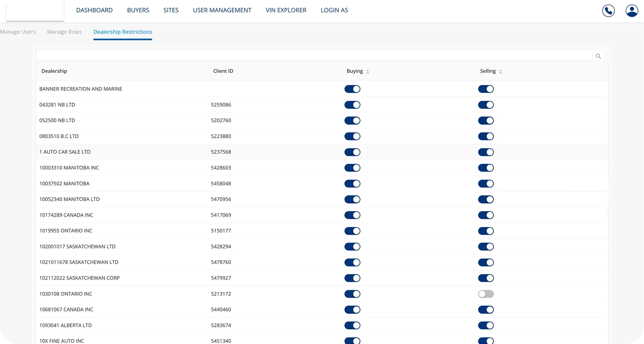Viewport: 644px width, 344px height.
Task: Disable Buying for BANNER RECREATION AND MARINE
Action: [x=352, y=89]
